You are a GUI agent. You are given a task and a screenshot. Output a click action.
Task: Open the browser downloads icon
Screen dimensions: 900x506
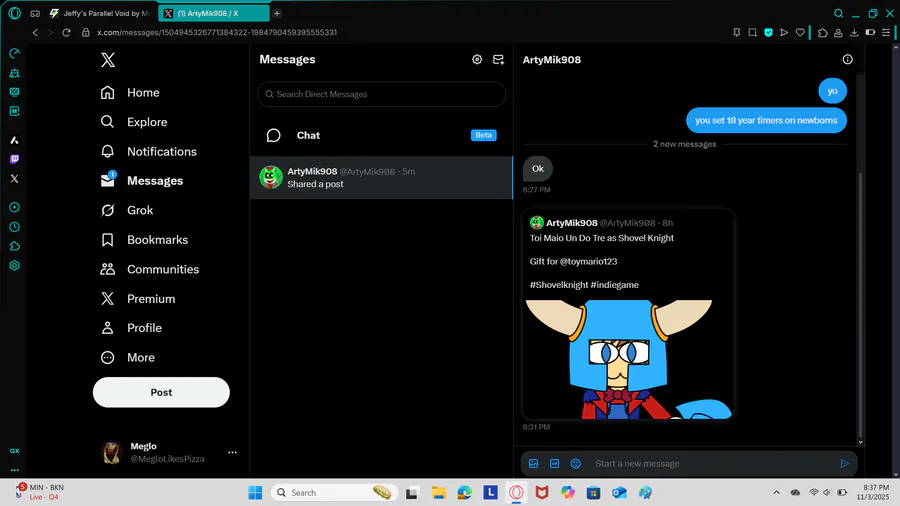click(854, 33)
